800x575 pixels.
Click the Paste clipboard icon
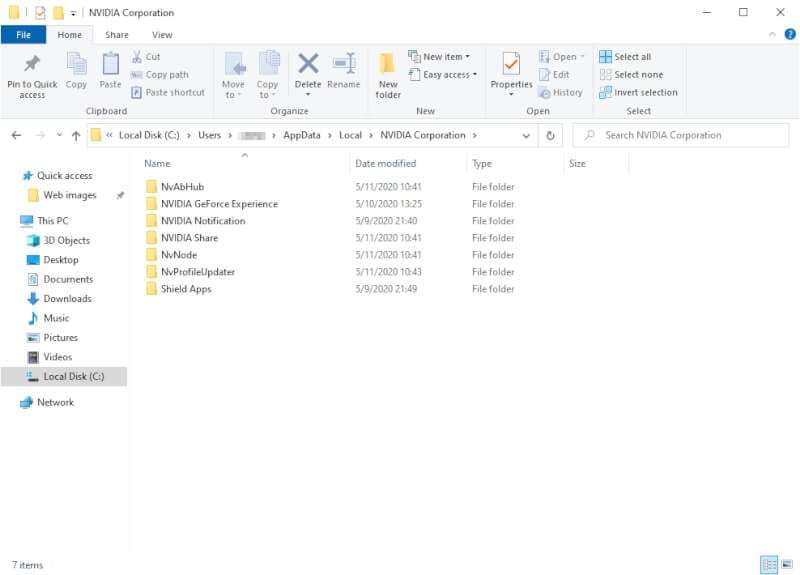tap(110, 65)
